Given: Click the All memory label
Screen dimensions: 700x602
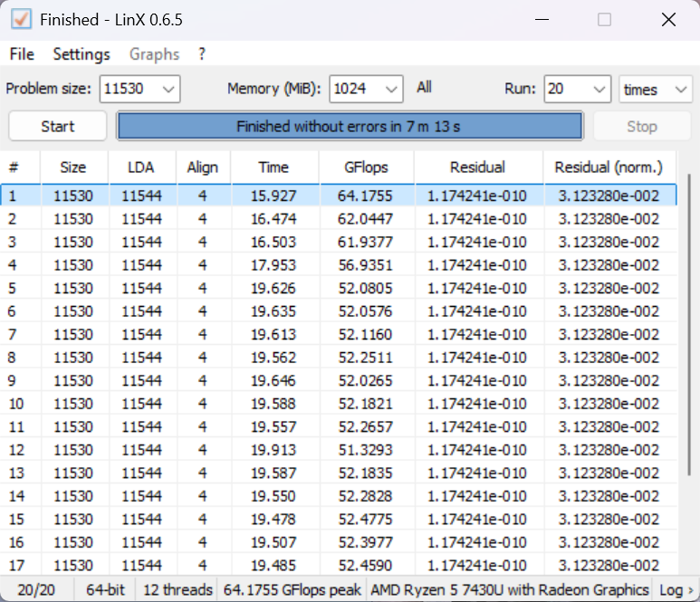Looking at the screenshot, I should (424, 88).
